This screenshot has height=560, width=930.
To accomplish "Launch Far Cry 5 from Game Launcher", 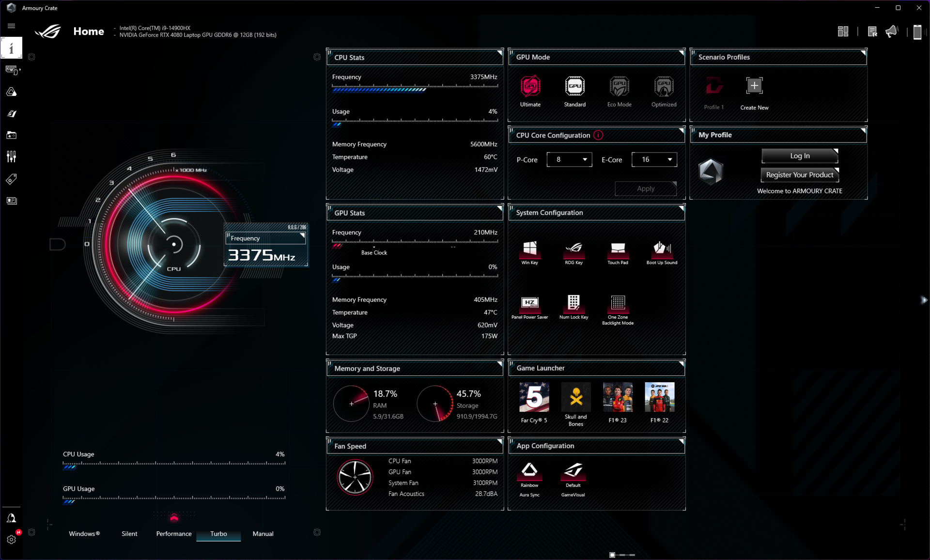I will pos(534,397).
